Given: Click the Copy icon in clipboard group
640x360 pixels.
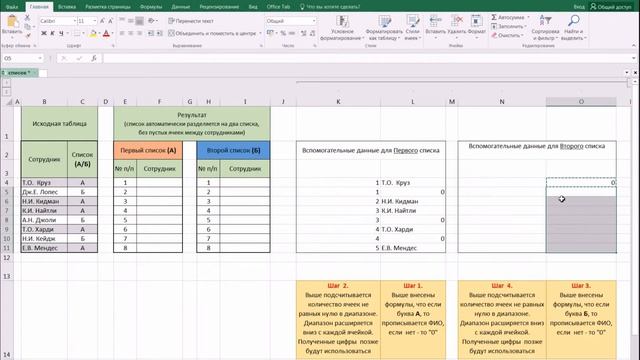Looking at the screenshot, I should (x=27, y=27).
